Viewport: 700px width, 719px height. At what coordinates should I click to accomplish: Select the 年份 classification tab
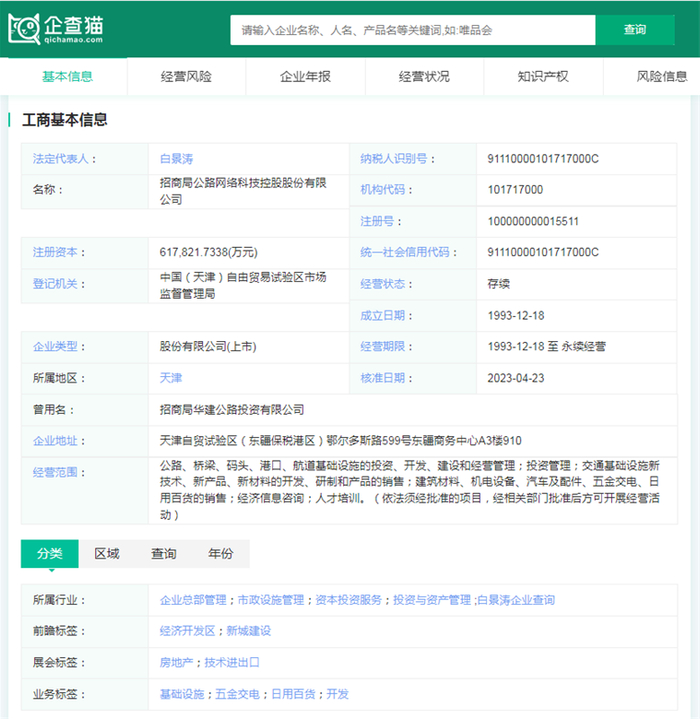pos(220,554)
